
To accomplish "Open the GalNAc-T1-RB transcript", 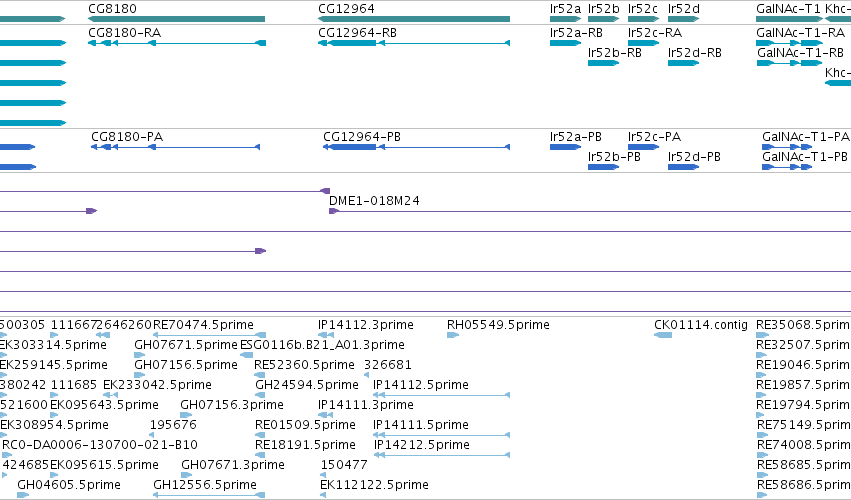I will coord(790,63).
